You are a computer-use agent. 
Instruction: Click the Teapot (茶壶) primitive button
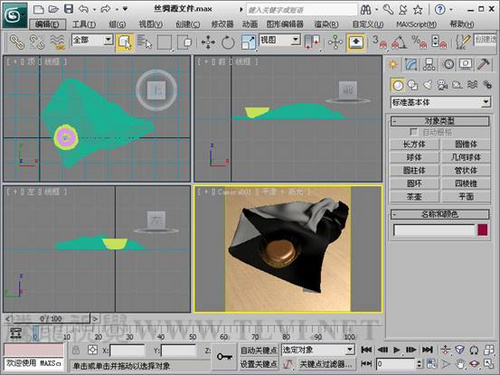pos(414,197)
